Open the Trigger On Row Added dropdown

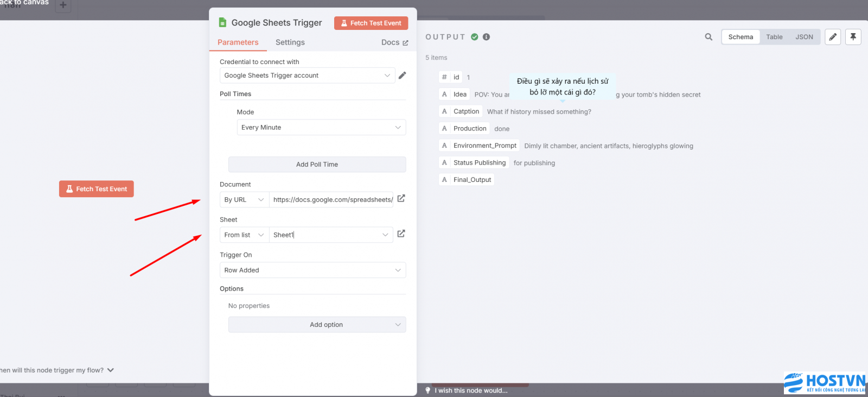tap(312, 270)
